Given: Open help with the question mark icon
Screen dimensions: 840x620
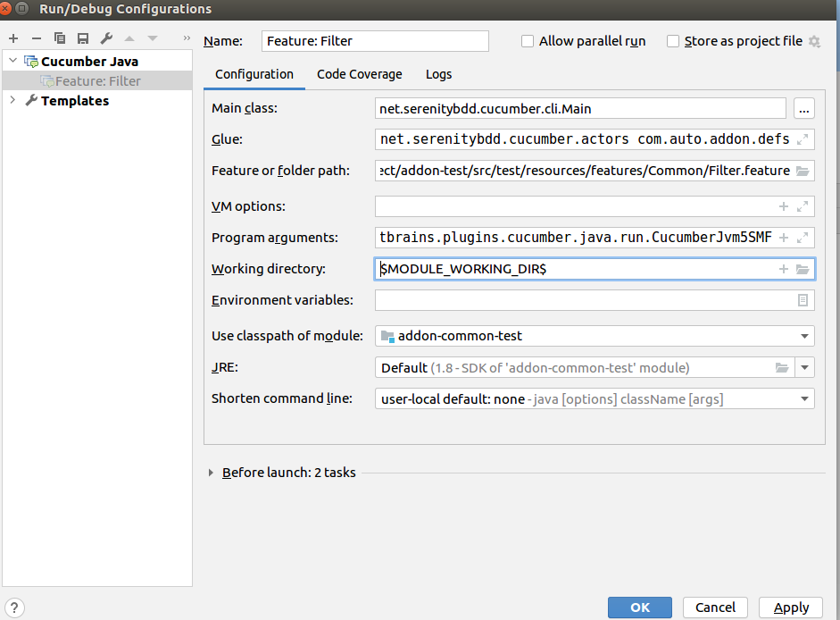Looking at the screenshot, I should pyautogui.click(x=14, y=607).
